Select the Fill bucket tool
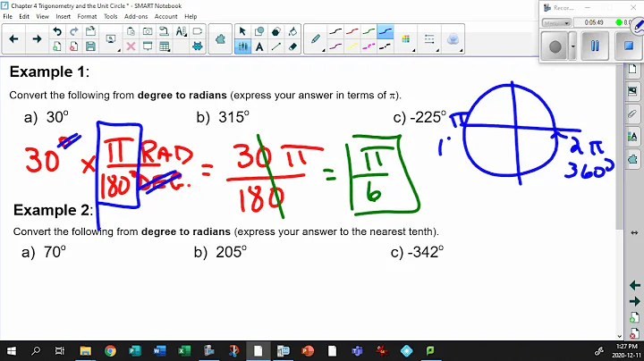 pyautogui.click(x=292, y=31)
